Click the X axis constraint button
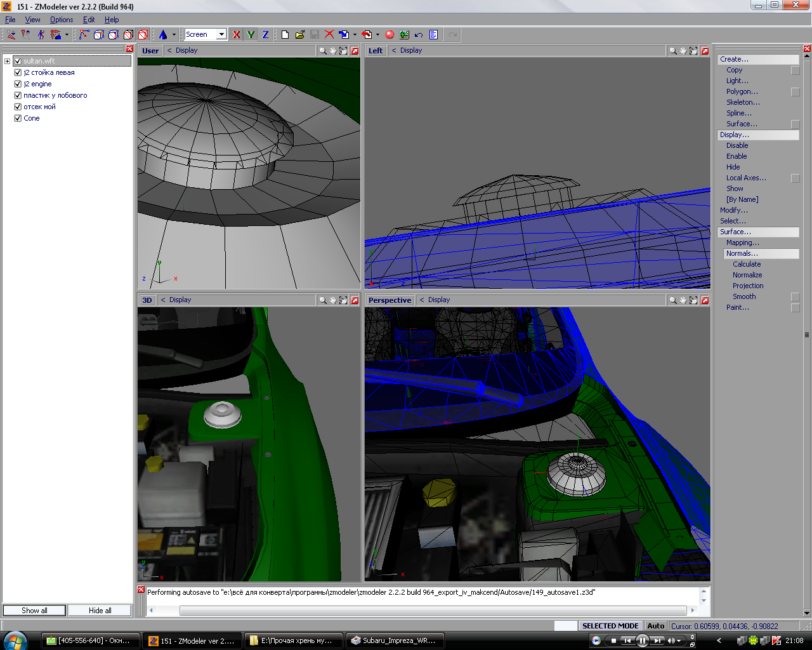 pos(237,35)
